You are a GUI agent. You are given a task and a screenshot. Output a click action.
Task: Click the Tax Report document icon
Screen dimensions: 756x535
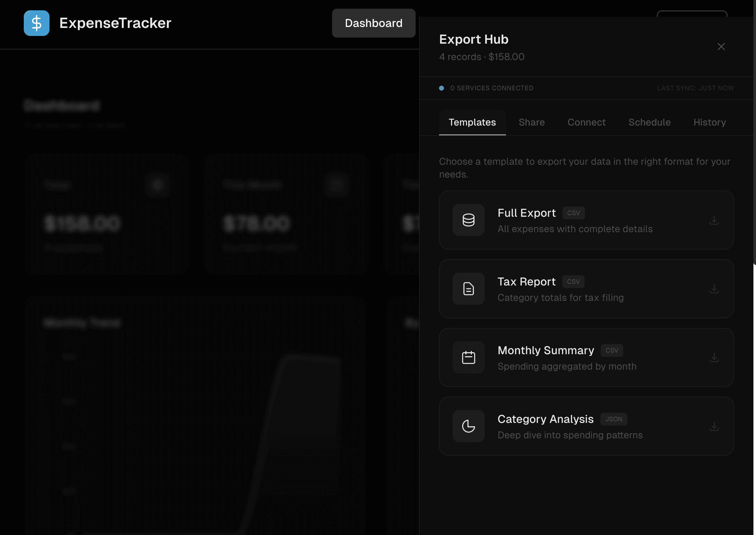[x=468, y=289]
